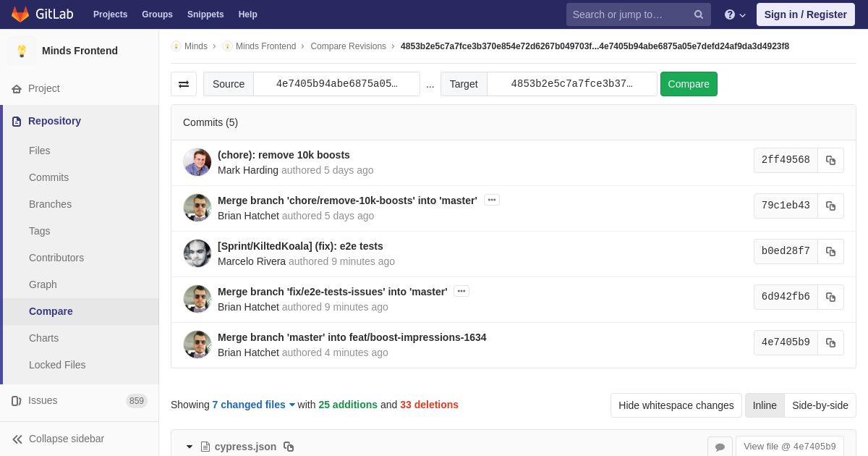
Task: Copy commit SHA 6d942fb6
Action: (830, 297)
